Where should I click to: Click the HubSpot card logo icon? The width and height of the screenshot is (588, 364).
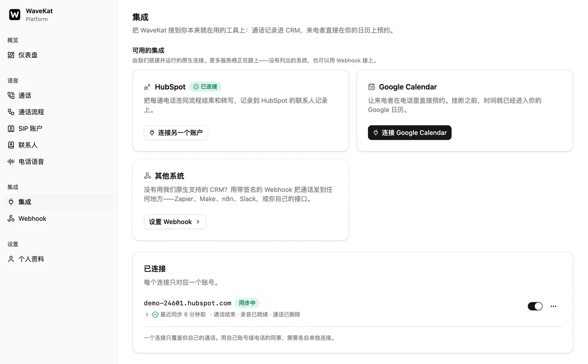(147, 87)
